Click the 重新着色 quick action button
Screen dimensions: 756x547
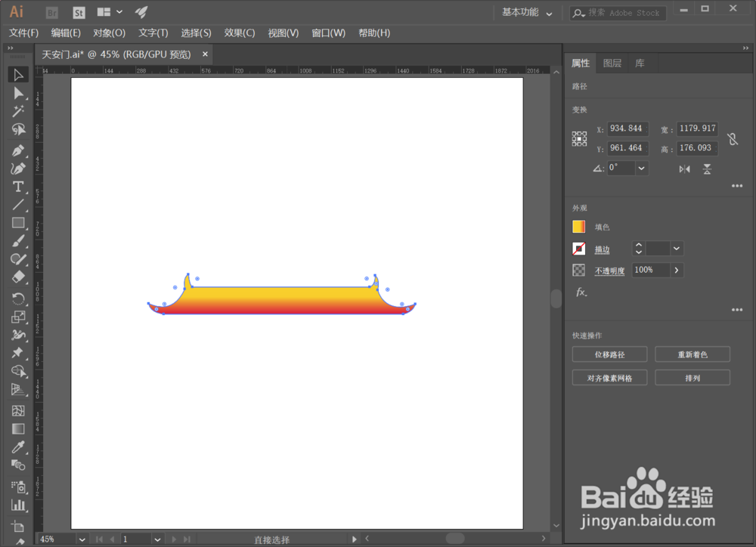click(x=692, y=354)
